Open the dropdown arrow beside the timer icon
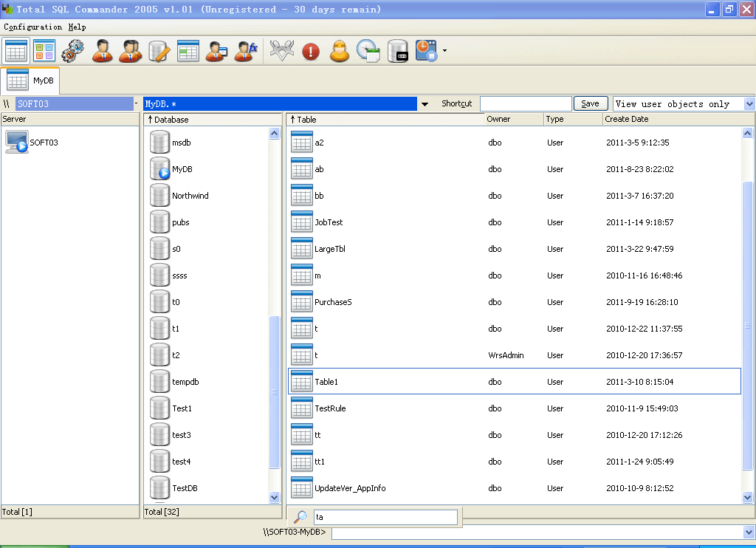 click(x=444, y=51)
